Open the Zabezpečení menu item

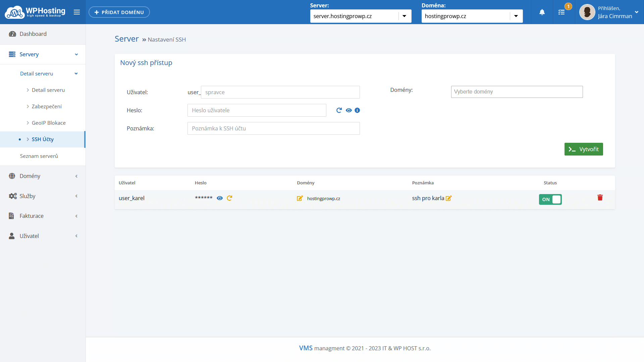tap(47, 107)
